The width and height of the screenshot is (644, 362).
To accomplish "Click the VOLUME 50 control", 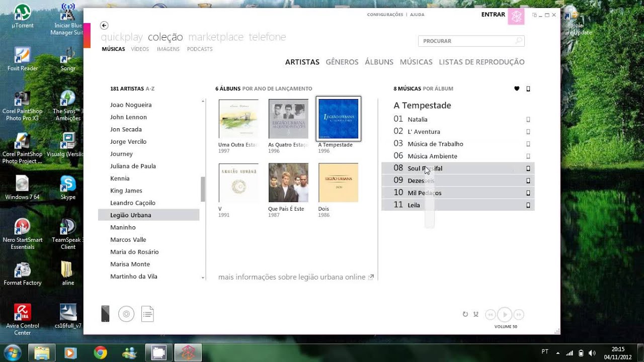I will 506,327.
